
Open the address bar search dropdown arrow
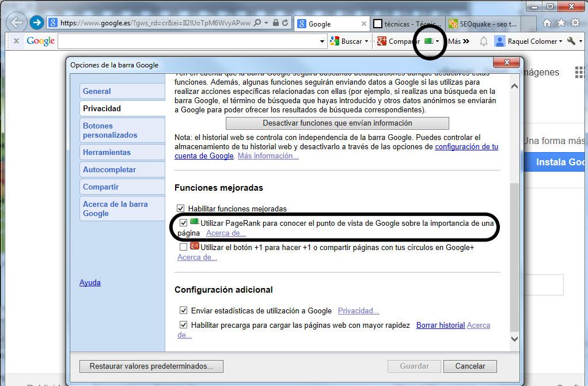coord(267,22)
